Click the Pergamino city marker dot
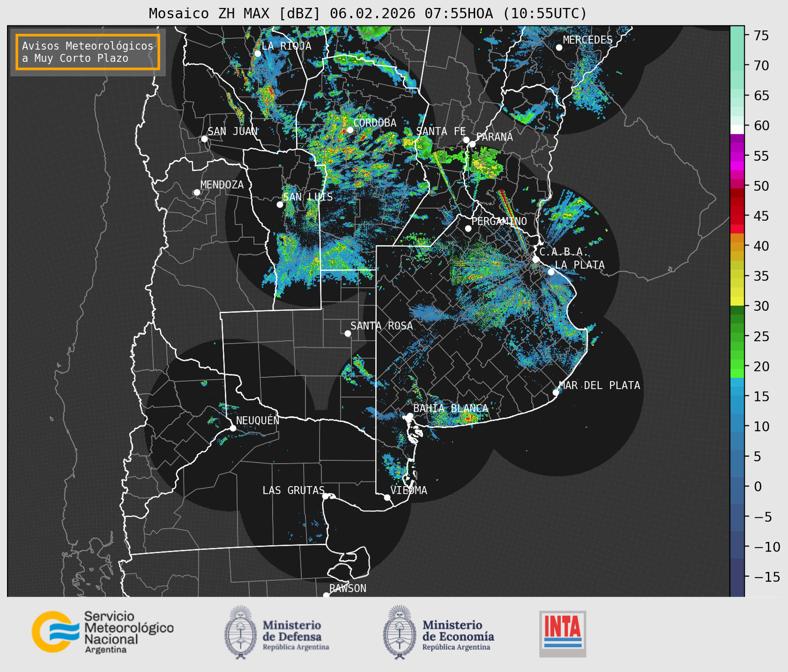This screenshot has height=672, width=788. 468,229
